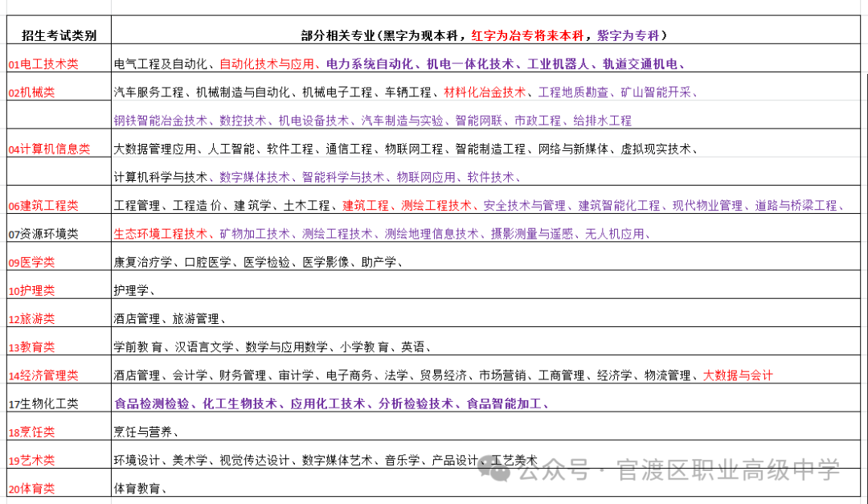Click the '06建筑工程类' category cell
This screenshot has height=504, width=868.
click(59, 199)
